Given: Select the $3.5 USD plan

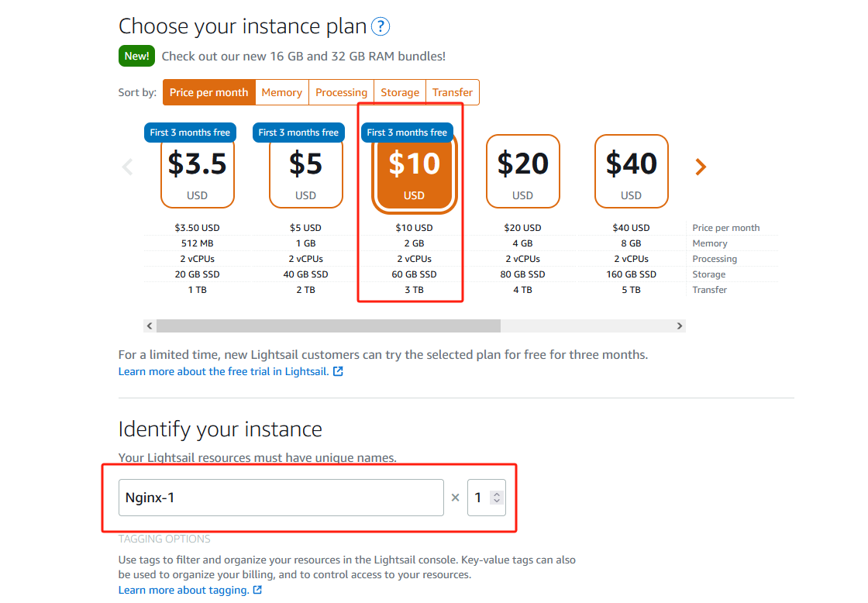Looking at the screenshot, I should [197, 171].
